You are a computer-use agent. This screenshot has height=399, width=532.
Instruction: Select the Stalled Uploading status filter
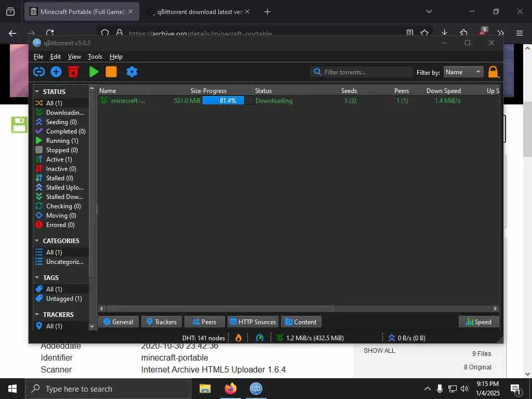coord(60,187)
